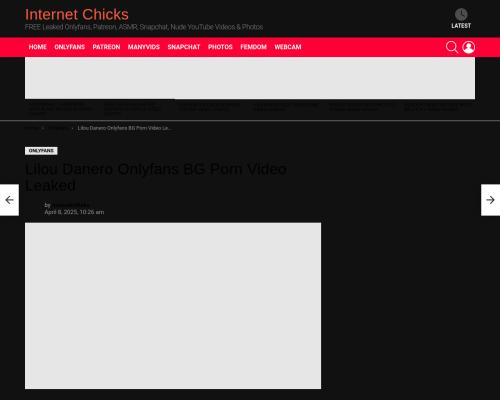Open the user account icon
Viewport: 500px width, 400px height.
click(x=468, y=47)
